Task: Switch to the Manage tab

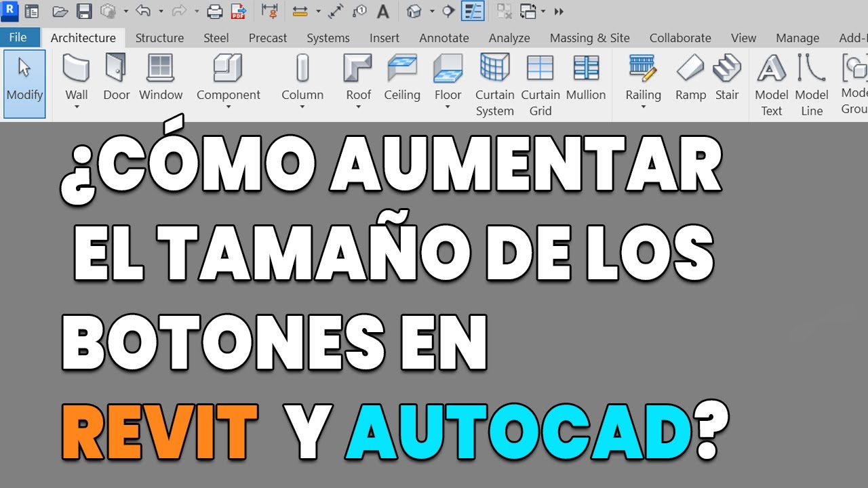Action: 797,38
